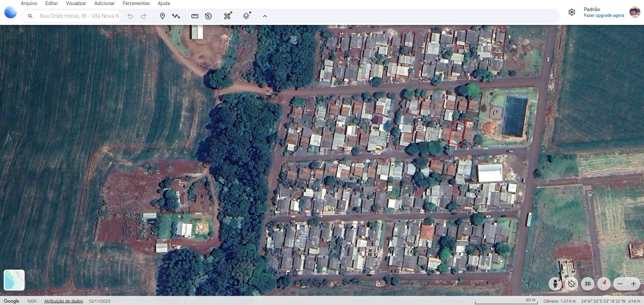Activate Street View pegman
This screenshot has width=644, height=305.
coord(555,284)
